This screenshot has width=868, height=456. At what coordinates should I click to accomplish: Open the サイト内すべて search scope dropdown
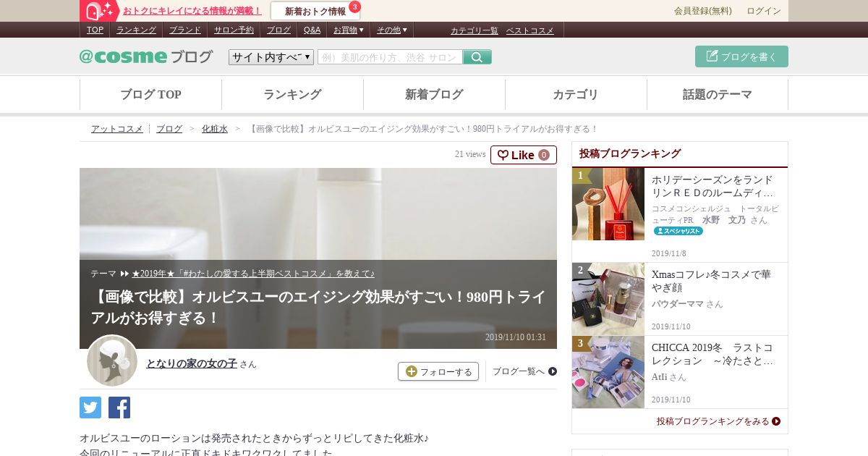pos(271,57)
